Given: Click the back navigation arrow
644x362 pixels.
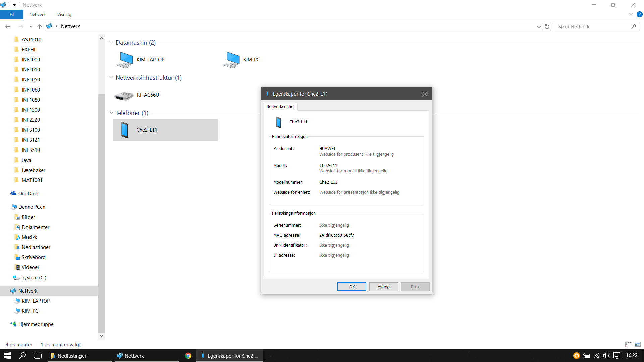Looking at the screenshot, I should tap(8, 26).
